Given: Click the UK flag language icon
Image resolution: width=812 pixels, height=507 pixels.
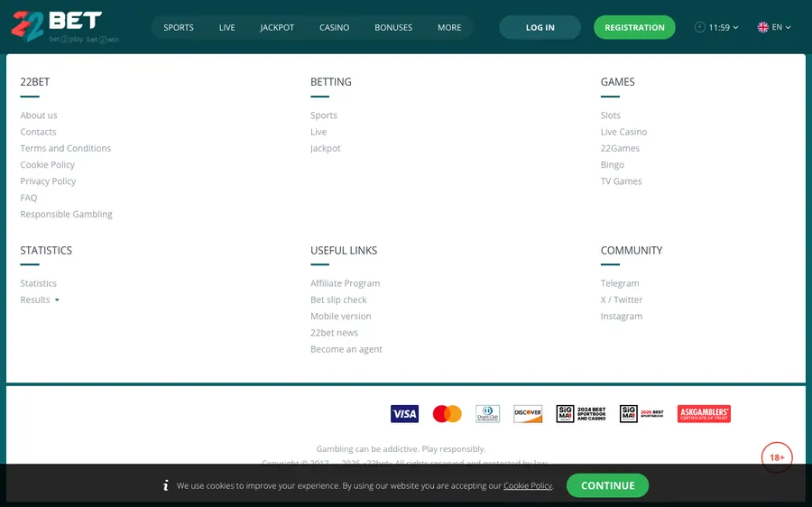Looking at the screenshot, I should (762, 27).
